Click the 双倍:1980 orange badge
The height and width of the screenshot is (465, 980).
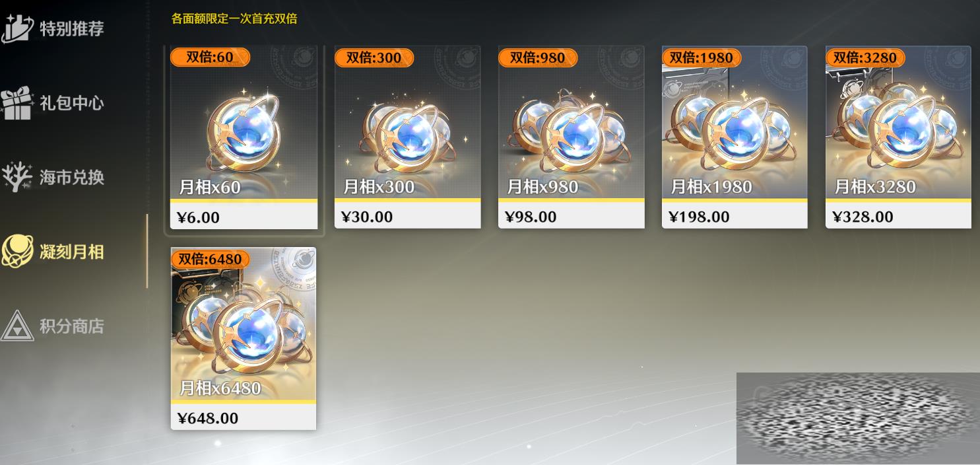click(702, 58)
